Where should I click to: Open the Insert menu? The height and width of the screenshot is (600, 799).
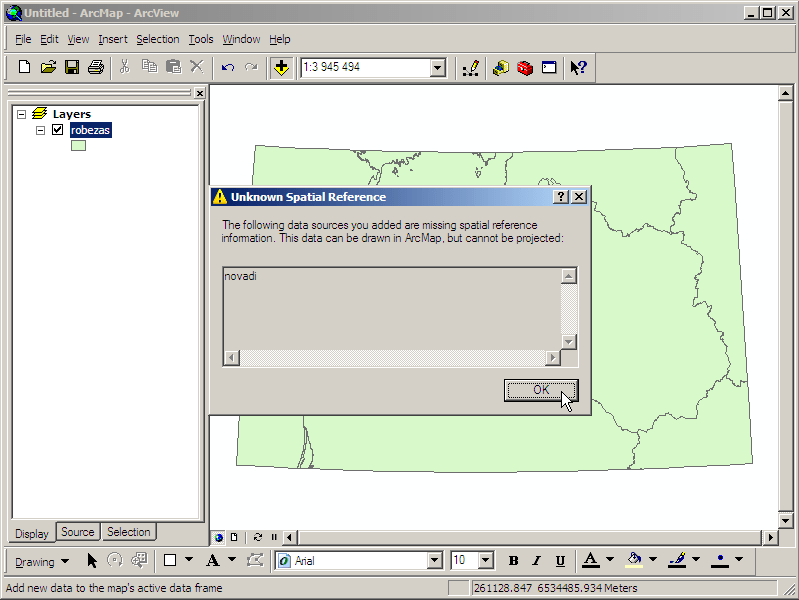pos(113,39)
